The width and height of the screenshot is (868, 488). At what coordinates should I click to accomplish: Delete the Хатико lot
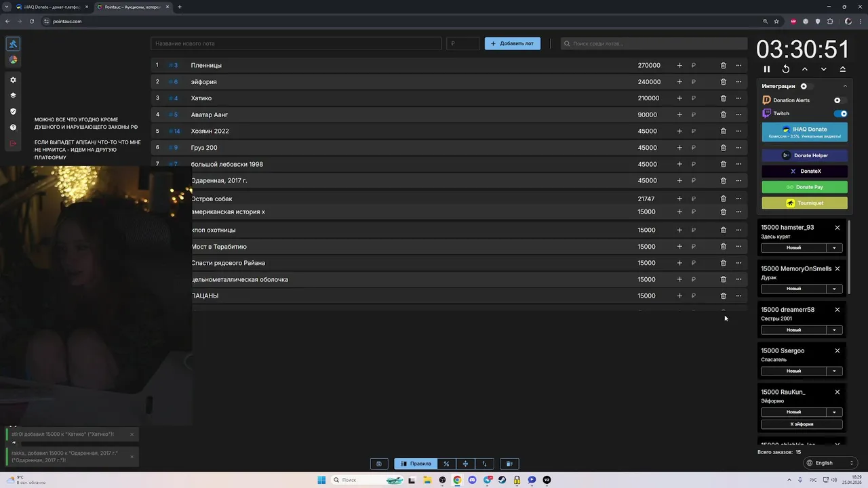tap(723, 98)
